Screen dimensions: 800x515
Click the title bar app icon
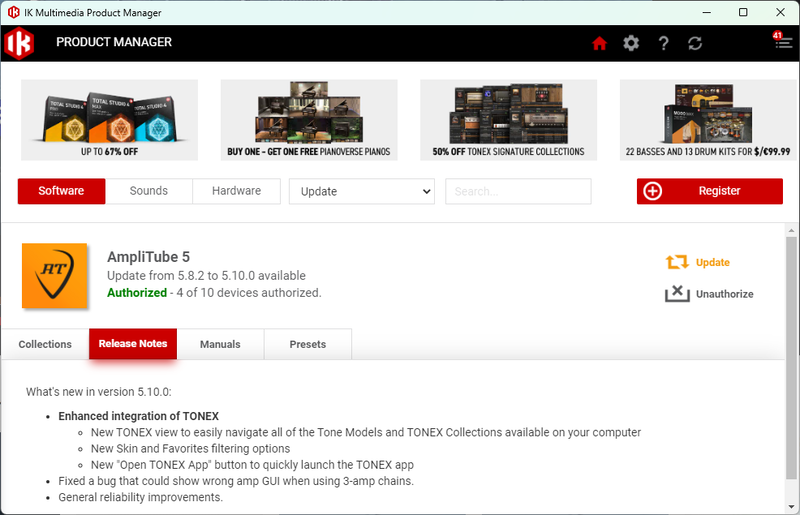click(x=13, y=12)
